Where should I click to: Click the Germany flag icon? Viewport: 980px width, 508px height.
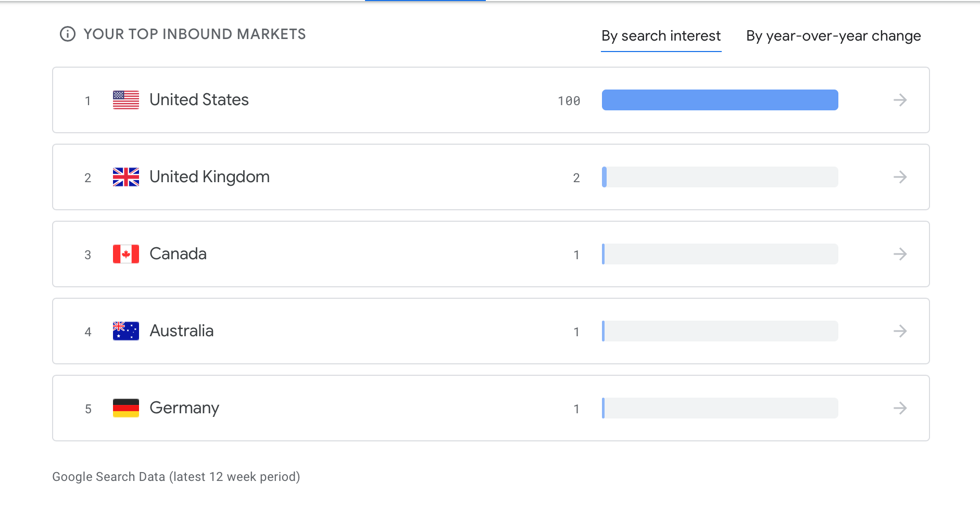[x=126, y=408]
